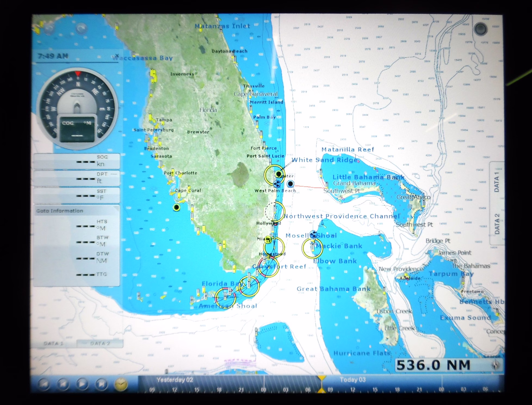
Task: Close the navigation data panel with the X
Action: (x=117, y=56)
